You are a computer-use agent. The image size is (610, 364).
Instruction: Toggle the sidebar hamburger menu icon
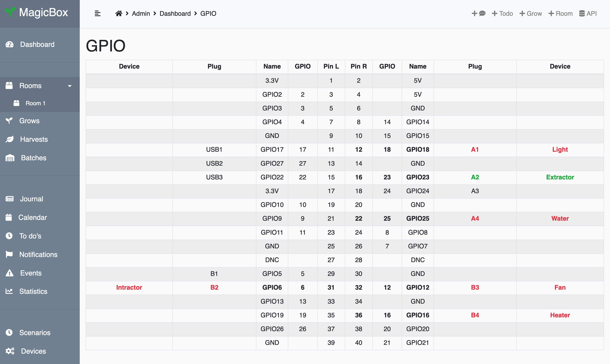pos(98,14)
